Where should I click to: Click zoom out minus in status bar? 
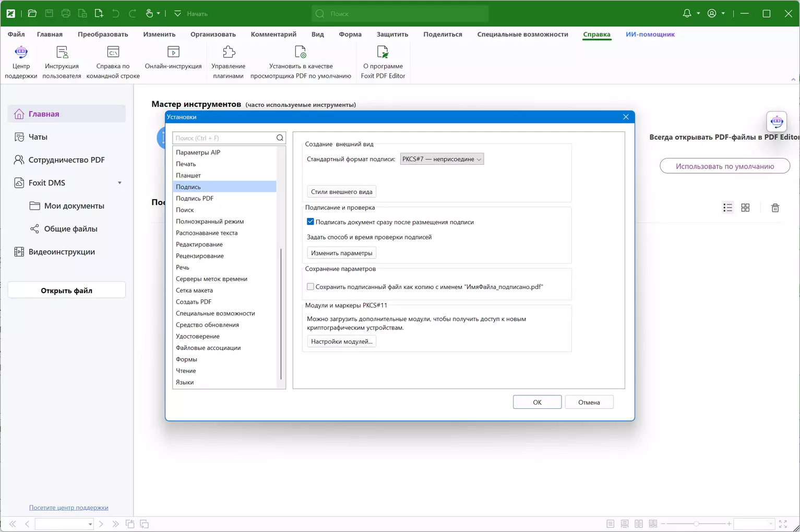[x=663, y=524]
